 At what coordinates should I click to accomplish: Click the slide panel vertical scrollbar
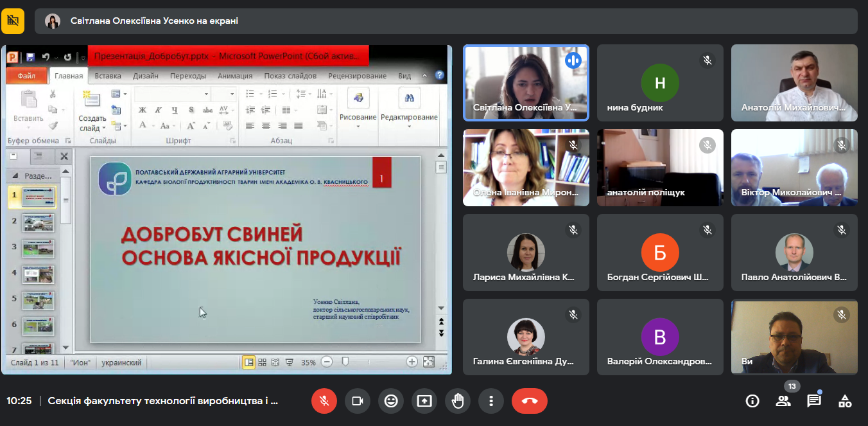[x=65, y=200]
